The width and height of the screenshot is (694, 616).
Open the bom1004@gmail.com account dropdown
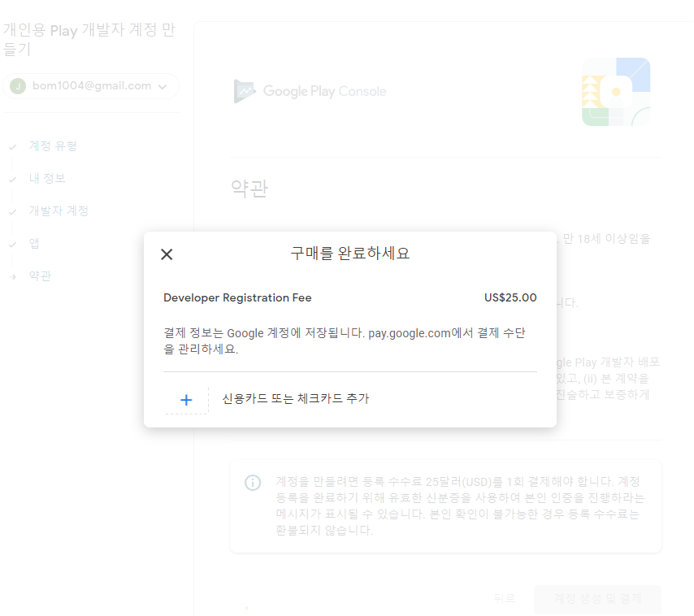pyautogui.click(x=91, y=86)
